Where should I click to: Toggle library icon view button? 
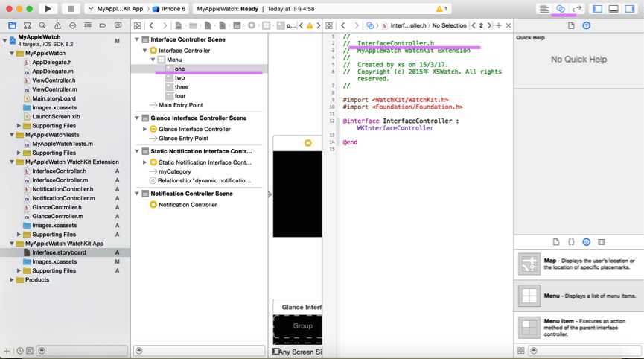tap(521, 351)
